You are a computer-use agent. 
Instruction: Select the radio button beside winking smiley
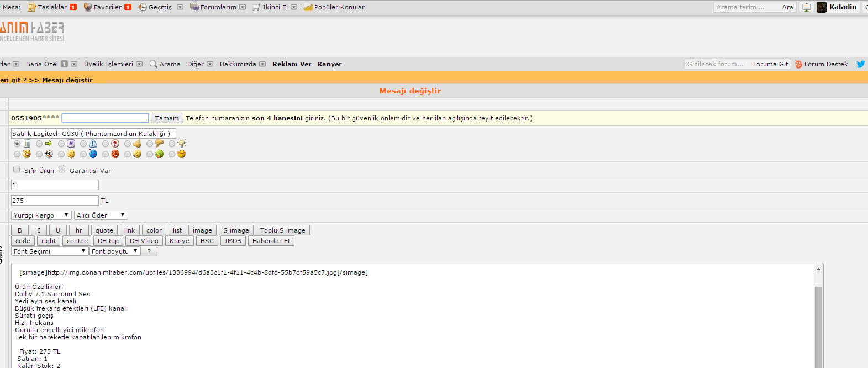[x=61, y=154]
